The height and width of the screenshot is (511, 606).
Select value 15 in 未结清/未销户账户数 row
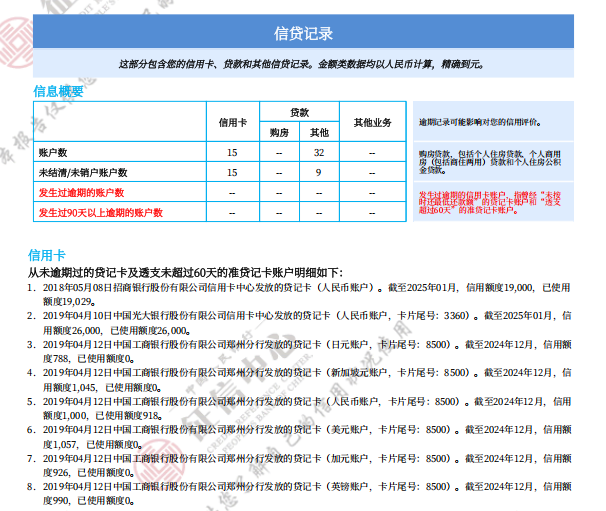point(232,173)
